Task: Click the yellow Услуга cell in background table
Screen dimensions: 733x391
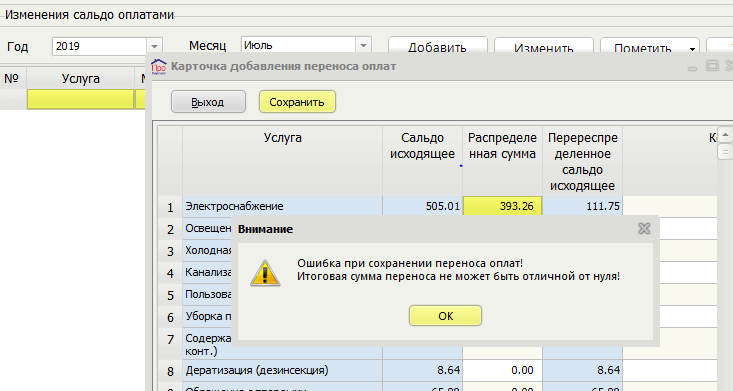Action: click(80, 100)
